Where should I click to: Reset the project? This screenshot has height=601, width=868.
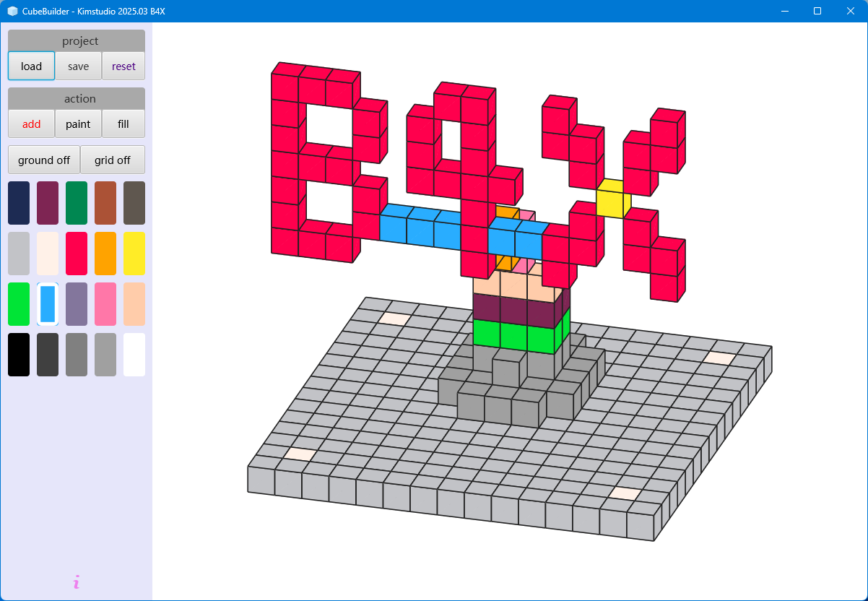coord(123,66)
